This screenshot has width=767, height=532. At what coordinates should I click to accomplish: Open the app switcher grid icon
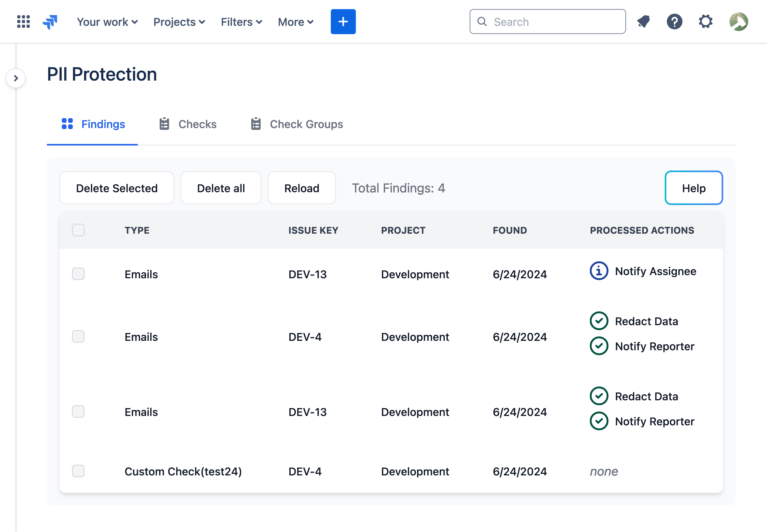(23, 22)
